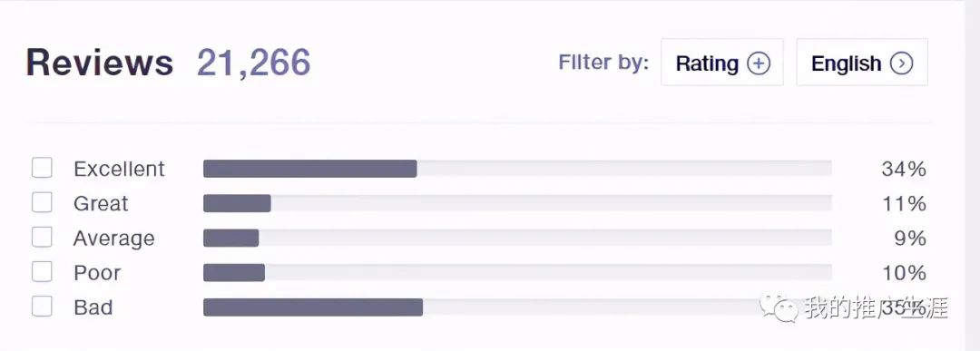Click the 34% Excellent percentage value
The image size is (980, 351).
click(x=904, y=169)
